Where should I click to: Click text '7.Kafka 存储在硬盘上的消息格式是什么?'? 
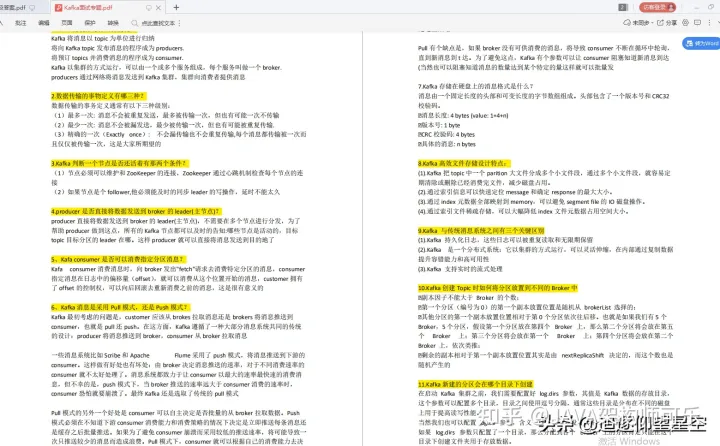click(x=476, y=86)
